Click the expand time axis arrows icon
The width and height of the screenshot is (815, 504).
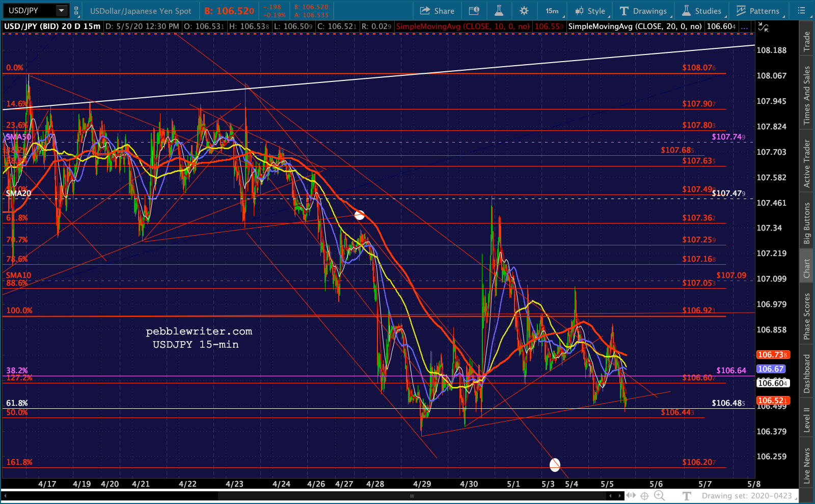631,495
